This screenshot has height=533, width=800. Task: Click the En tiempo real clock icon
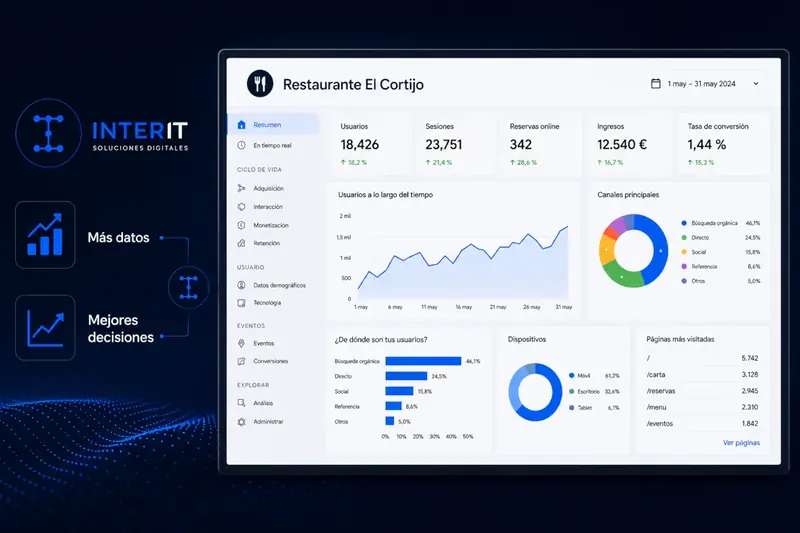coord(241,145)
